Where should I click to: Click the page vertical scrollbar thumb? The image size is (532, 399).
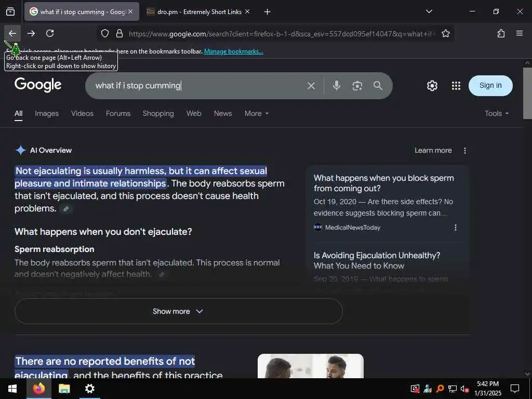pyautogui.click(x=527, y=94)
